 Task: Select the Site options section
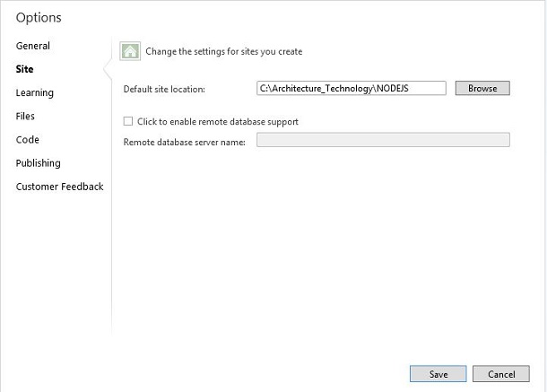[x=24, y=69]
